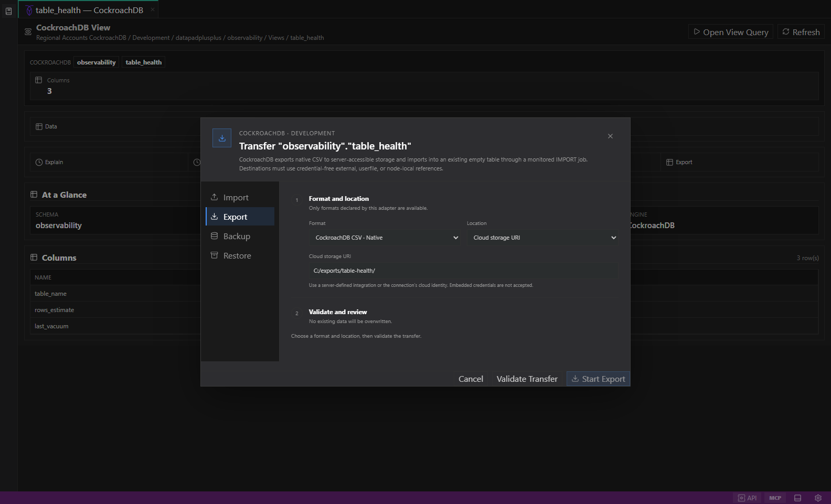
Task: Click the view eye icon beside CockroachDB View
Action: pos(28,32)
